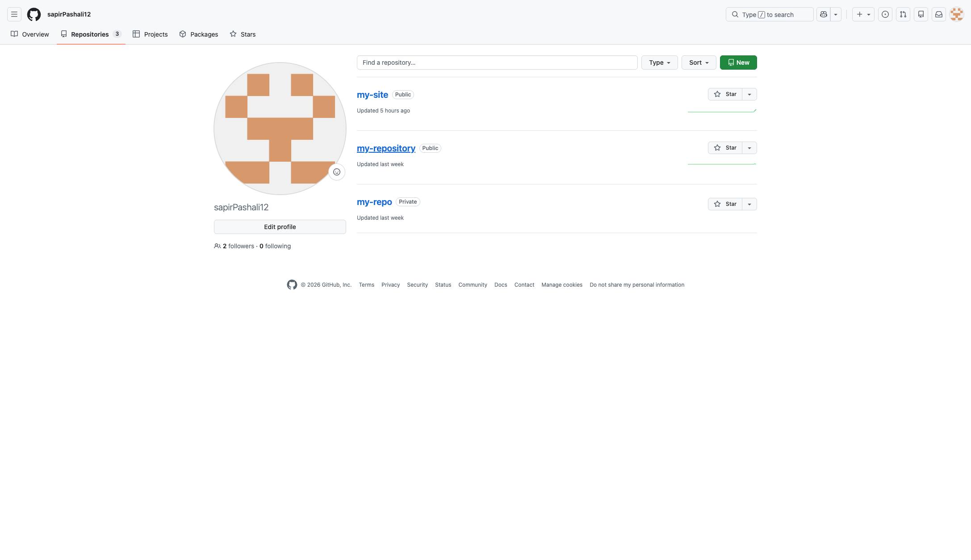
Task: Open the Contact footer link
Action: click(x=524, y=285)
